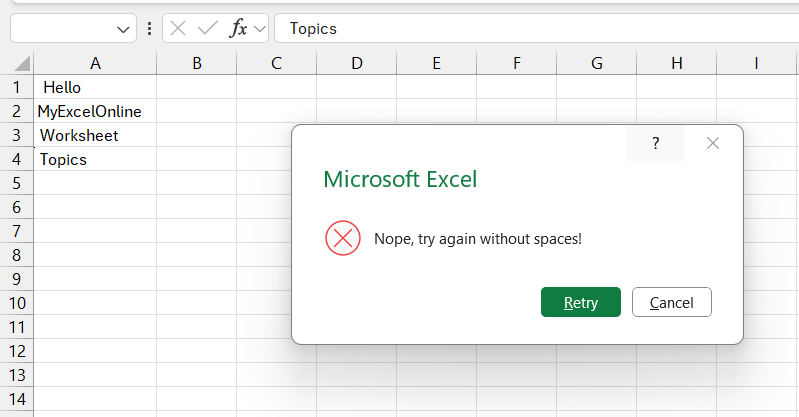Click the 'Nope, try again without spaces!' message
The height and width of the screenshot is (417, 799).
(x=478, y=239)
